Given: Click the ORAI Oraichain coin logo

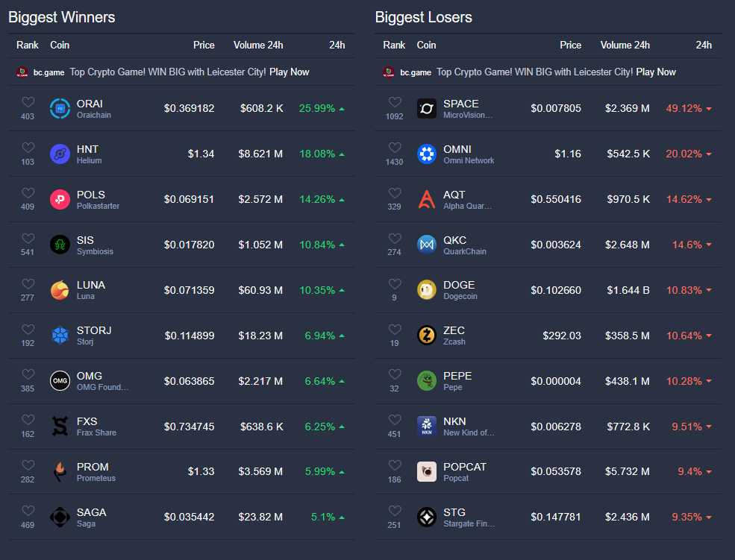Looking at the screenshot, I should tap(60, 109).
